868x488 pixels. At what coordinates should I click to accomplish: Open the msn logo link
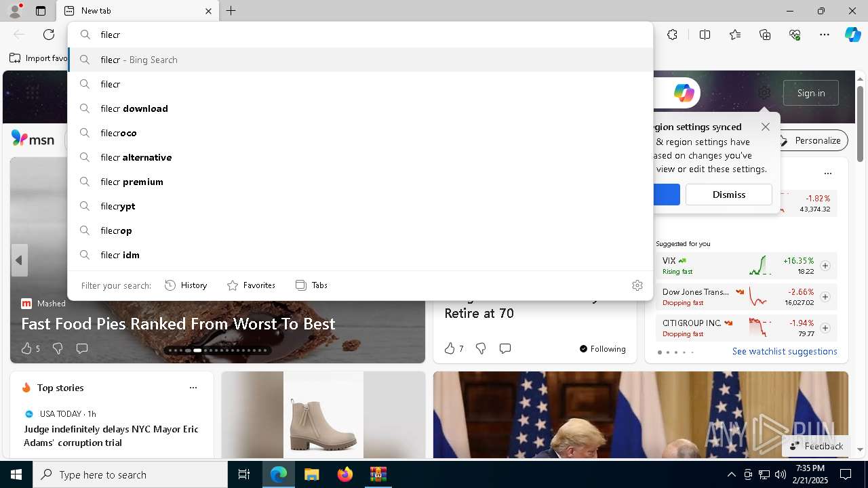coord(33,139)
